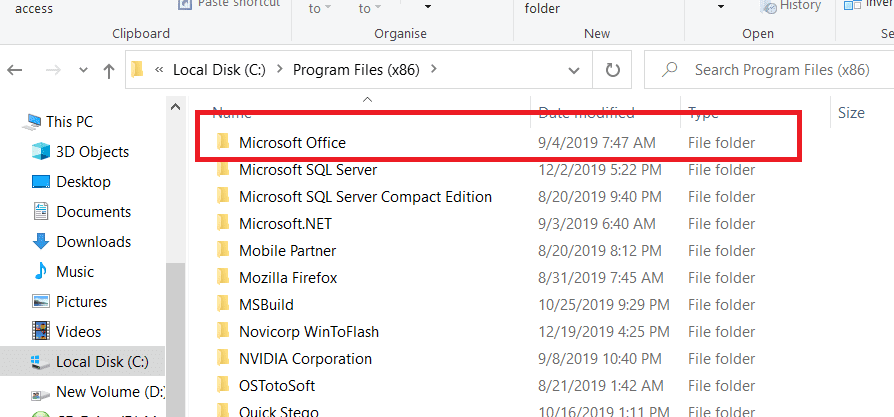Viewport: 894px width, 417px height.
Task: Click the Downloads arrow icon
Action: point(41,242)
